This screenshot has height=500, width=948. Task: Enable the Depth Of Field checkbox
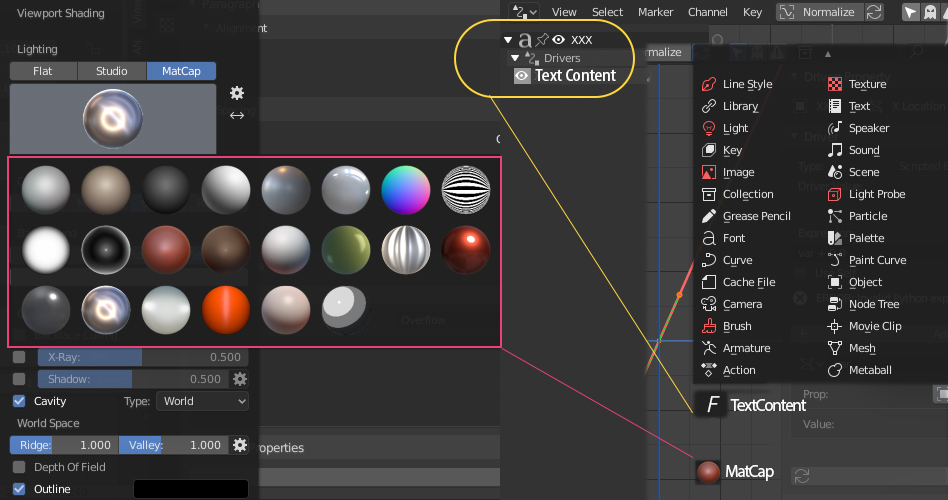[19, 467]
